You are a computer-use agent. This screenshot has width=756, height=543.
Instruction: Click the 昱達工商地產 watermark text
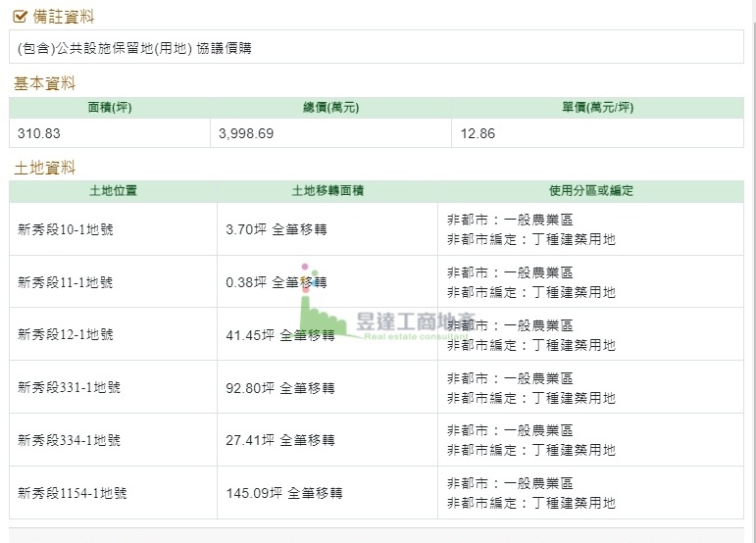(416, 321)
